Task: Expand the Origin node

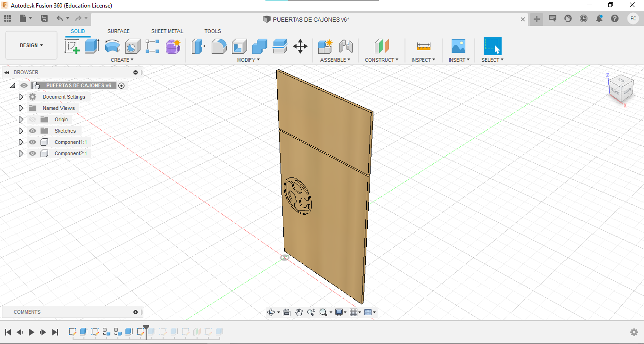Action: (21, 119)
